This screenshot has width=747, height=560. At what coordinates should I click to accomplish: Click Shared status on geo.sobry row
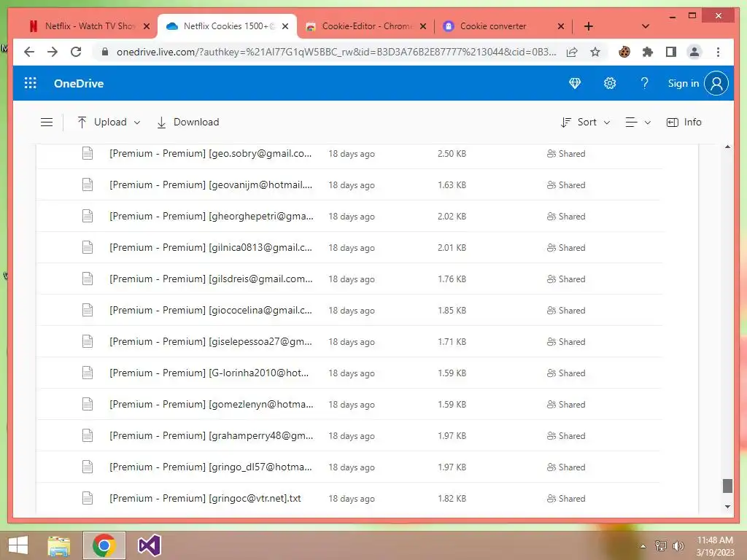point(566,154)
